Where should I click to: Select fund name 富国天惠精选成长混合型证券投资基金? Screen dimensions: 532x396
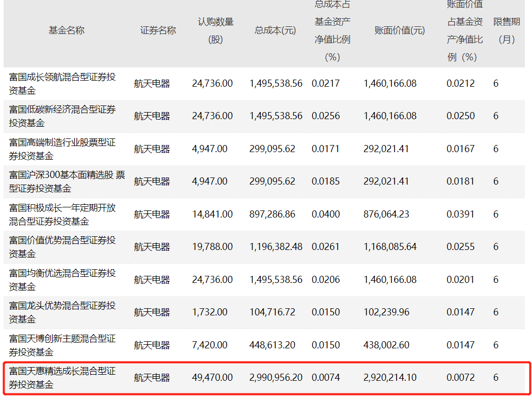pyautogui.click(x=62, y=378)
